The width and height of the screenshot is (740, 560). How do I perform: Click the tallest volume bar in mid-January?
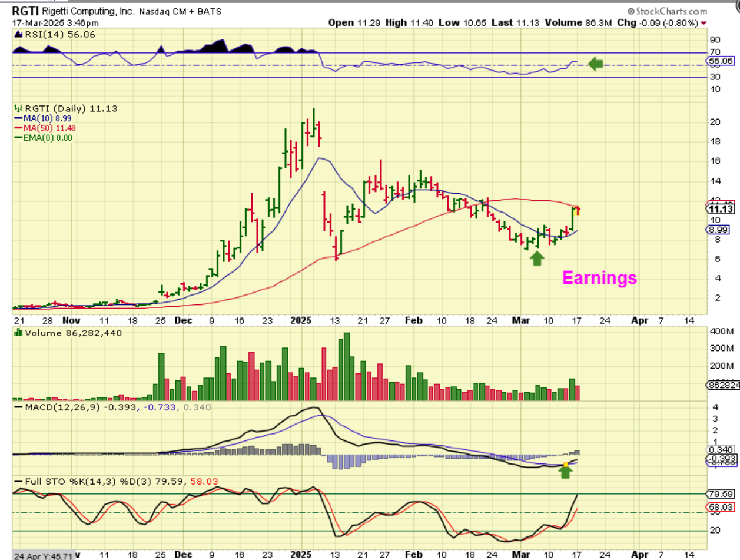coord(347,366)
